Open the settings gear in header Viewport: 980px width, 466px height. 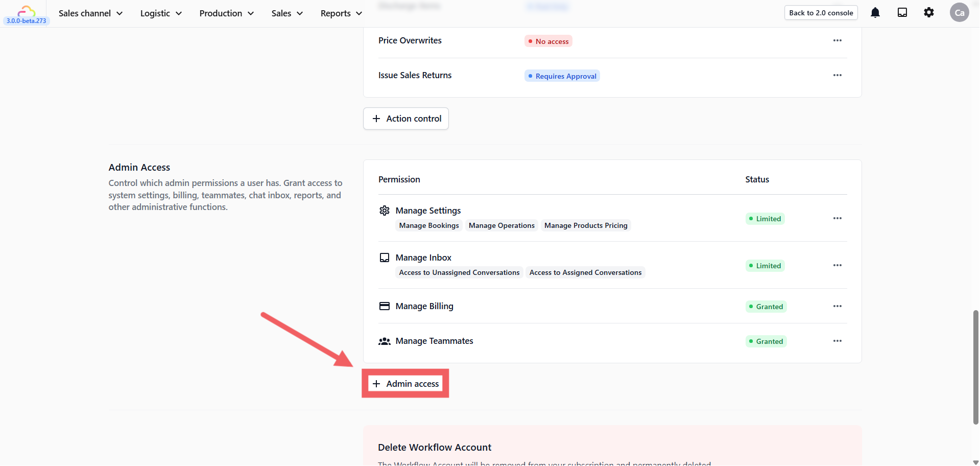click(x=928, y=13)
